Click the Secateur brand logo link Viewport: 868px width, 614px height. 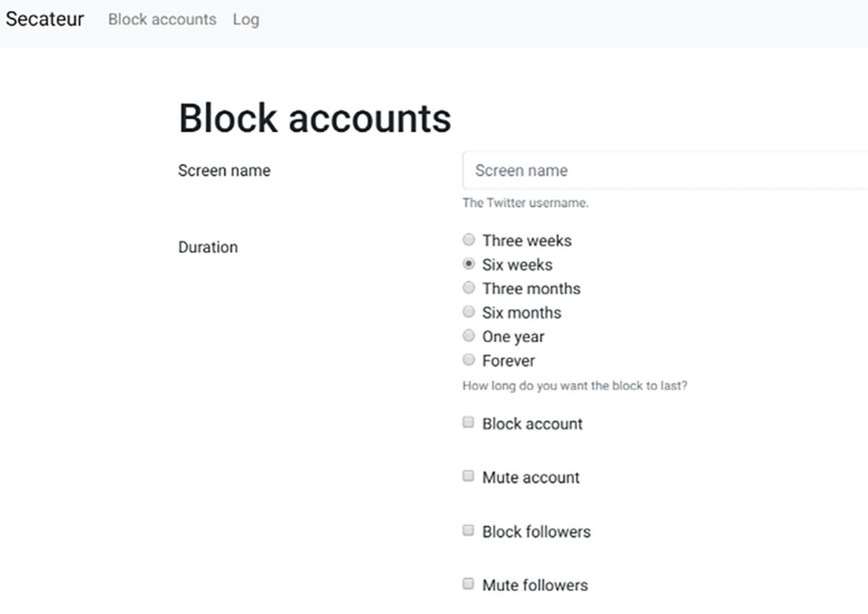tap(44, 19)
